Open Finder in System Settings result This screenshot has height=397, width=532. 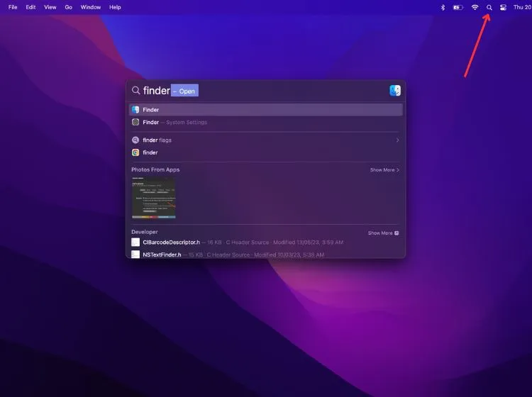(266, 122)
